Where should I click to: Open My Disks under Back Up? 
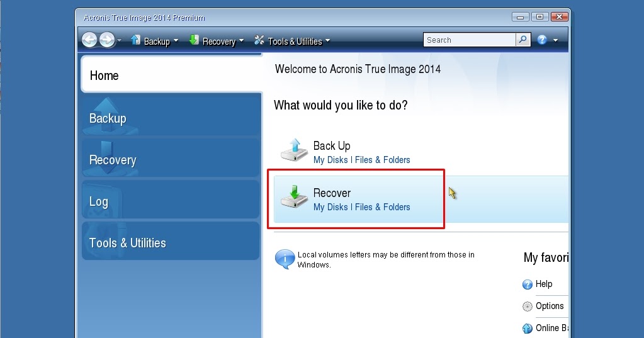(330, 160)
